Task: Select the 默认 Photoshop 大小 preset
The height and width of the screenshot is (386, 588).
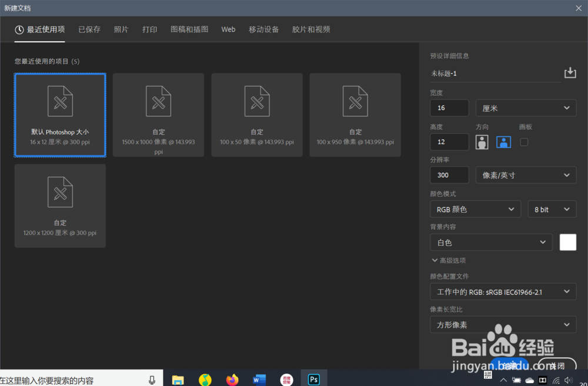Action: point(60,115)
